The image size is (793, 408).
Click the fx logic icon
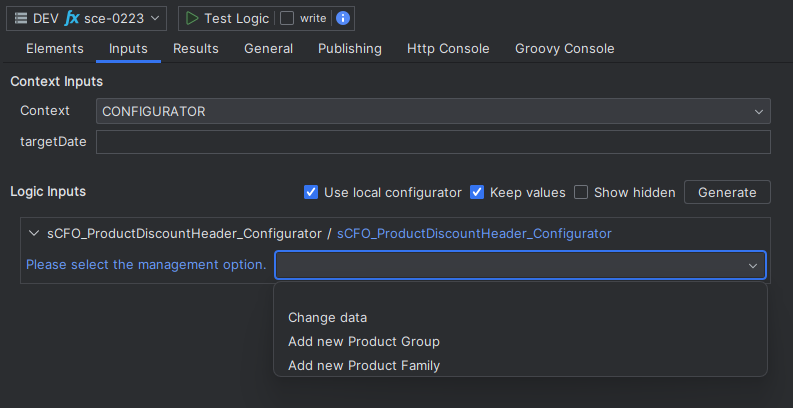(x=72, y=19)
